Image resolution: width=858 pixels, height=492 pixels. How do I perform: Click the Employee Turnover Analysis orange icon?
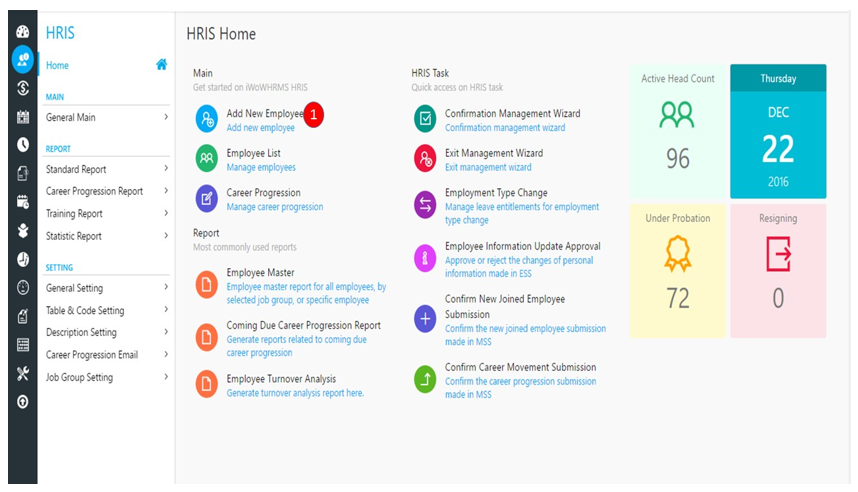click(207, 384)
